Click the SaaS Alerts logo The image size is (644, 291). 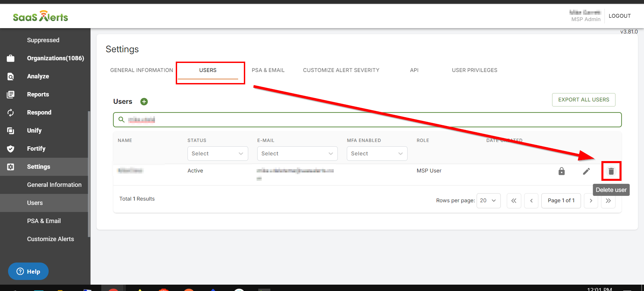click(40, 16)
